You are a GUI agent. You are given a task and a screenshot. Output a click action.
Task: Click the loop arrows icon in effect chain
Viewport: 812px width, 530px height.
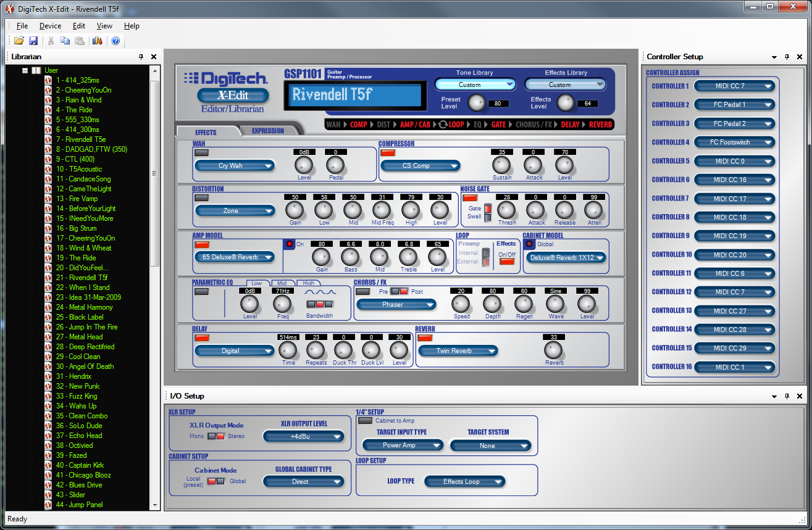pyautogui.click(x=442, y=125)
